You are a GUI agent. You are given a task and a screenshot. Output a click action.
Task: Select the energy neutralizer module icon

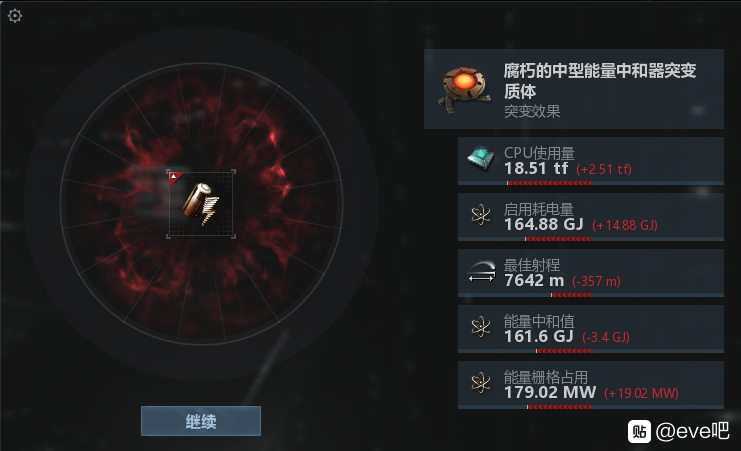(x=201, y=204)
